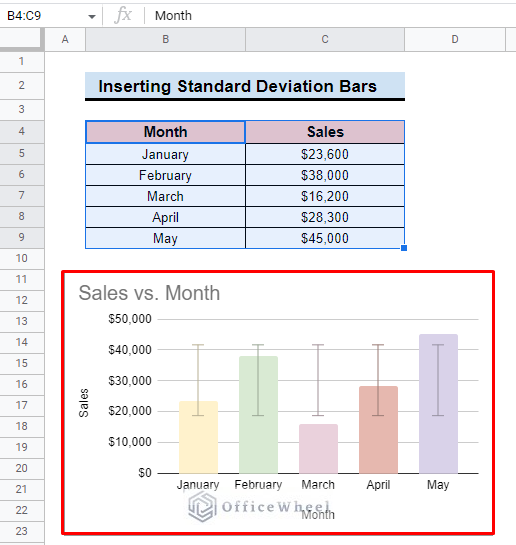This screenshot has height=545, width=516.
Task: Click the formula bar showing Month
Action: point(330,16)
